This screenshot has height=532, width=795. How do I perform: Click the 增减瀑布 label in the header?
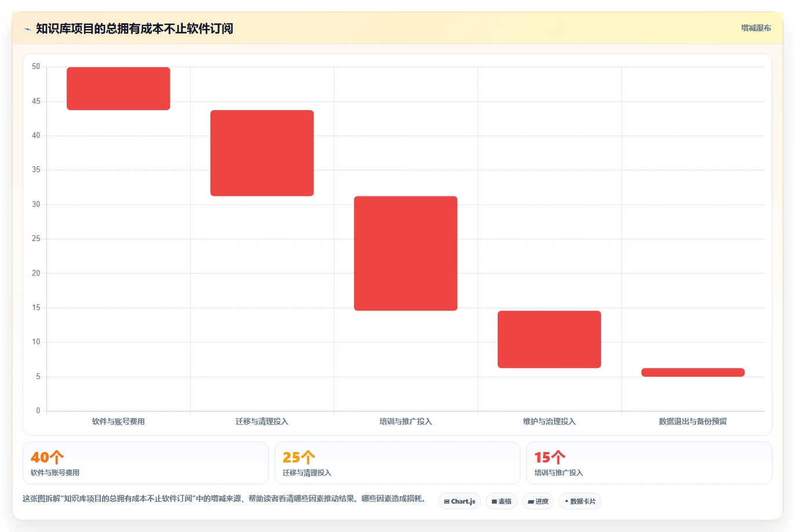click(x=756, y=28)
